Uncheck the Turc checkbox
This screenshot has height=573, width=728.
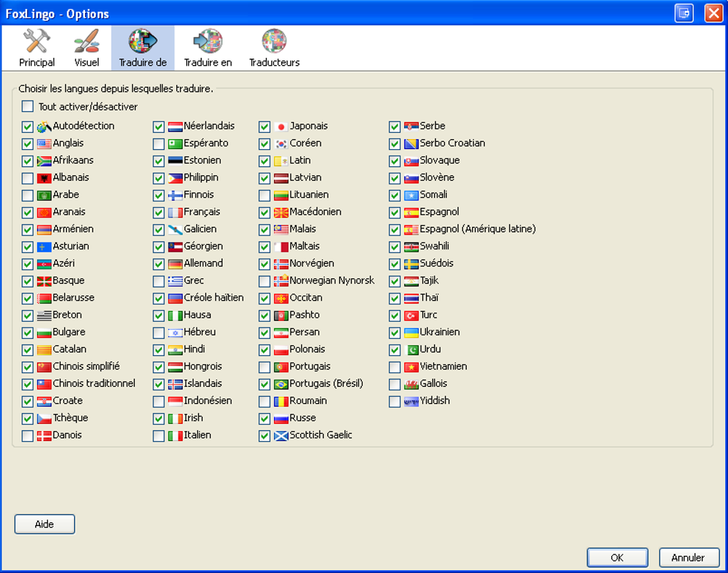pyautogui.click(x=395, y=315)
